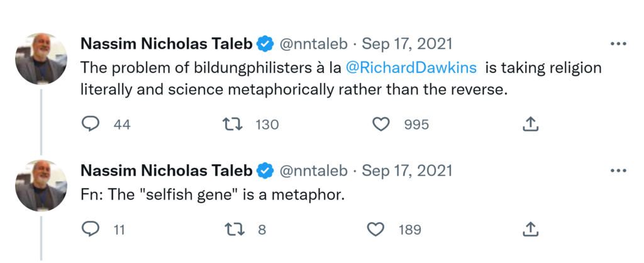This screenshot has height=263, width=644.
Task: Like the tweet with 189 likes
Action: coord(375,229)
